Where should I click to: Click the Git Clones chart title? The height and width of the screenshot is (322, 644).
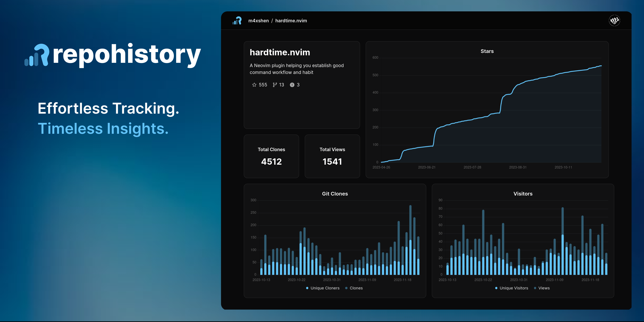pyautogui.click(x=335, y=194)
